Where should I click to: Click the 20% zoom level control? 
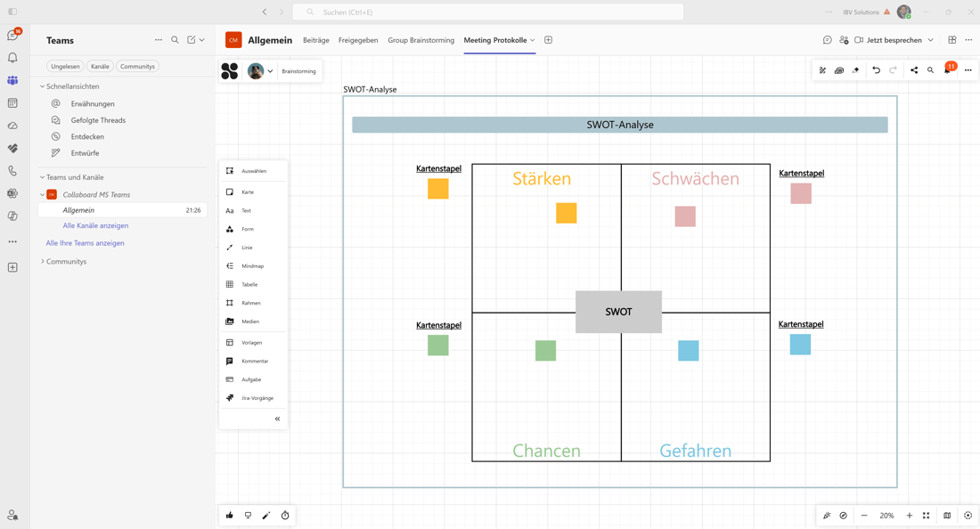886,515
